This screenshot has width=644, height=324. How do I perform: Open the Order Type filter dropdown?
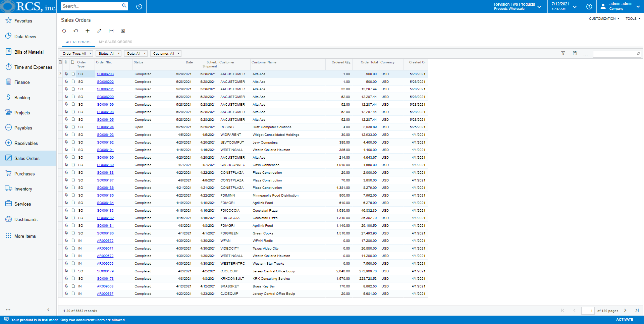point(76,53)
